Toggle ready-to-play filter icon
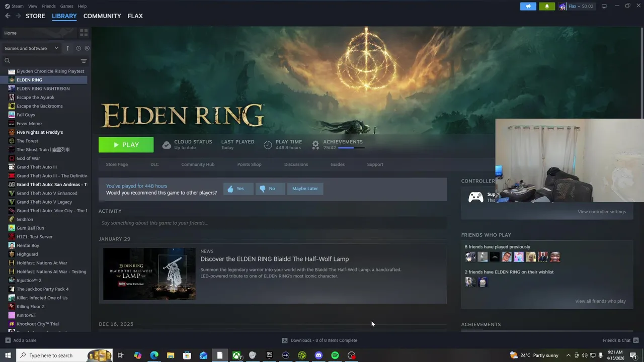Image resolution: width=644 pixels, height=362 pixels. pyautogui.click(x=87, y=48)
